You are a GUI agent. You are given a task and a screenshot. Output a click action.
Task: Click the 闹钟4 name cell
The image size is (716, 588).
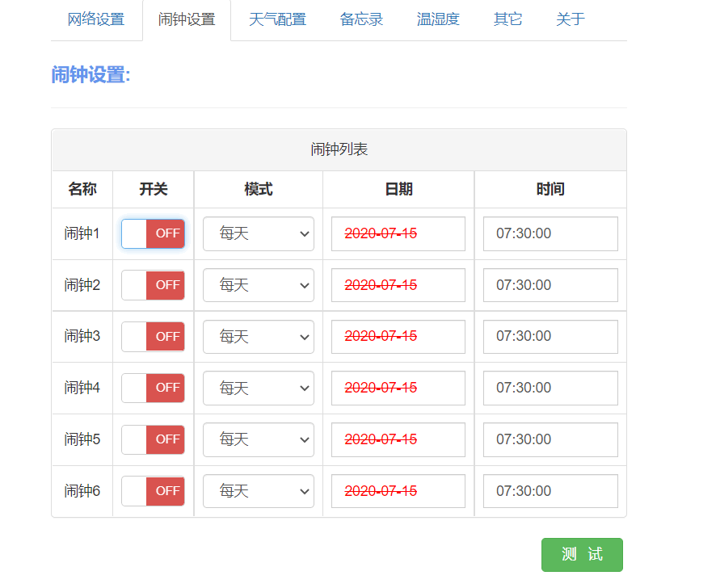pyautogui.click(x=82, y=388)
